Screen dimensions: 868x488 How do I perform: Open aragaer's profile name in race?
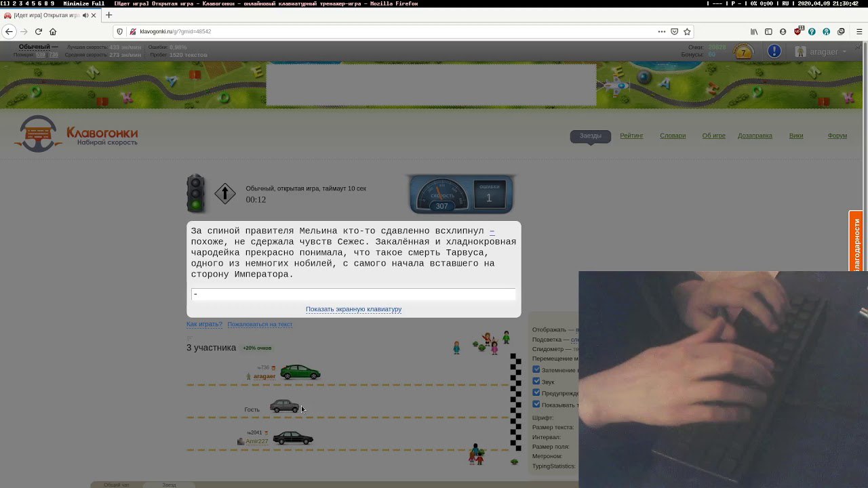pos(264,376)
